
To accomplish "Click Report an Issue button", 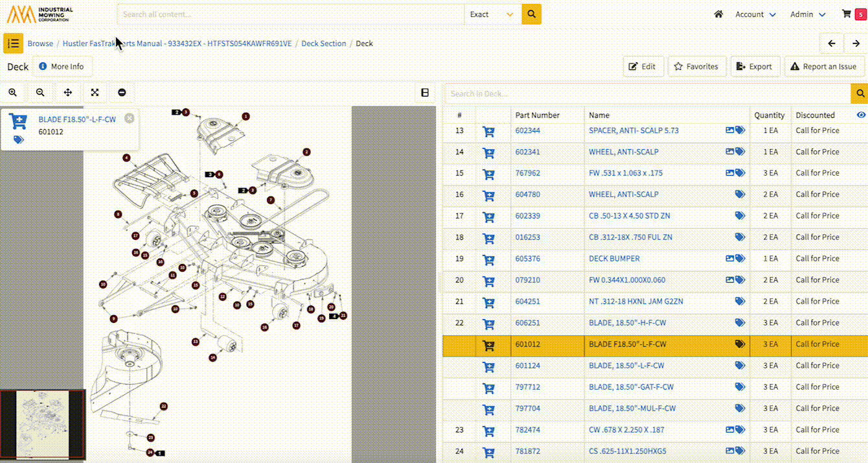I will [823, 66].
